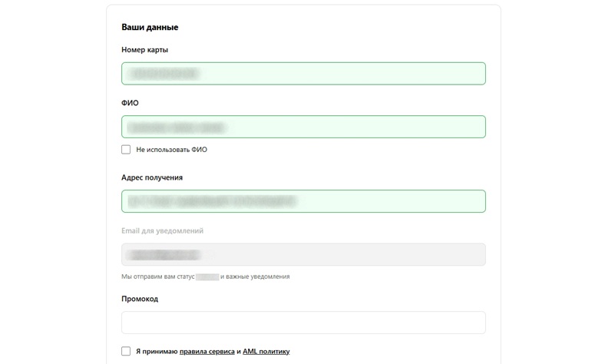Click the Номер карты input field
Viewport: 595px width, 364px height.
303,74
